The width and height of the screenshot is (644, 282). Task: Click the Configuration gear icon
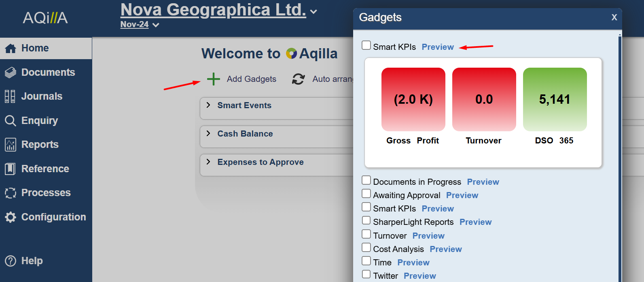(x=11, y=217)
